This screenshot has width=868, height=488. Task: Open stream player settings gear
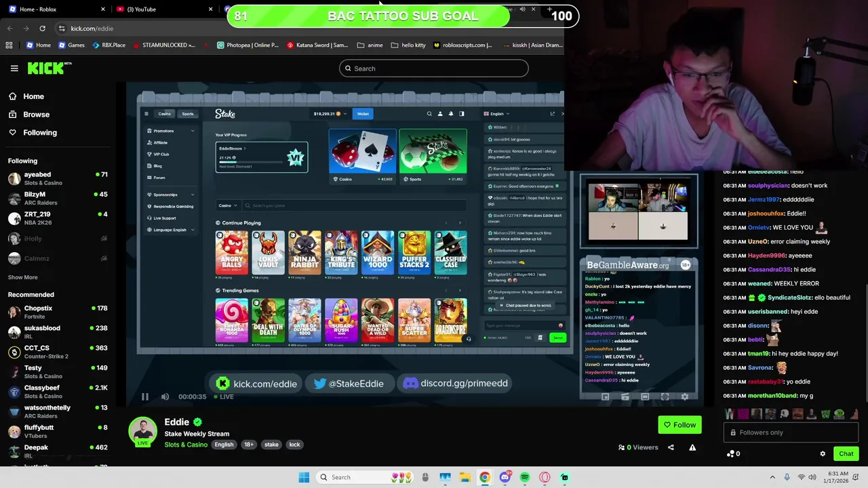point(685,396)
